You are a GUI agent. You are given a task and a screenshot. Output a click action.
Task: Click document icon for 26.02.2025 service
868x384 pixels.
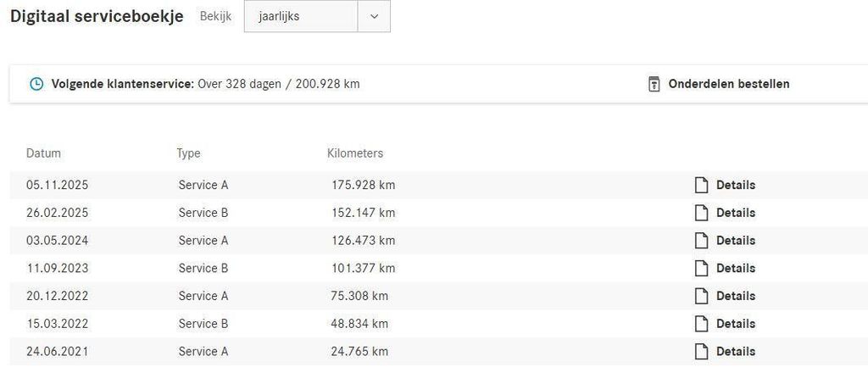point(701,213)
